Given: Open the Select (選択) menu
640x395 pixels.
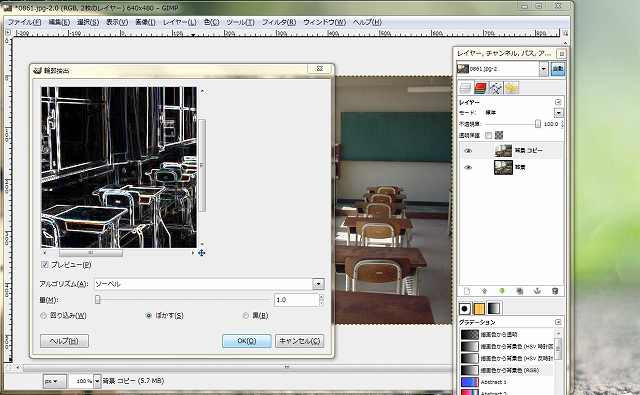Looking at the screenshot, I should pos(88,22).
